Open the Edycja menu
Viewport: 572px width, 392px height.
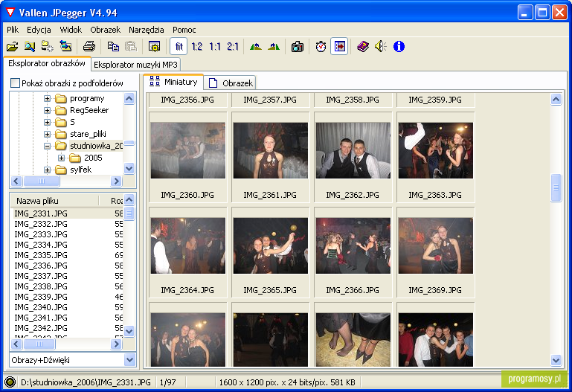(x=39, y=30)
